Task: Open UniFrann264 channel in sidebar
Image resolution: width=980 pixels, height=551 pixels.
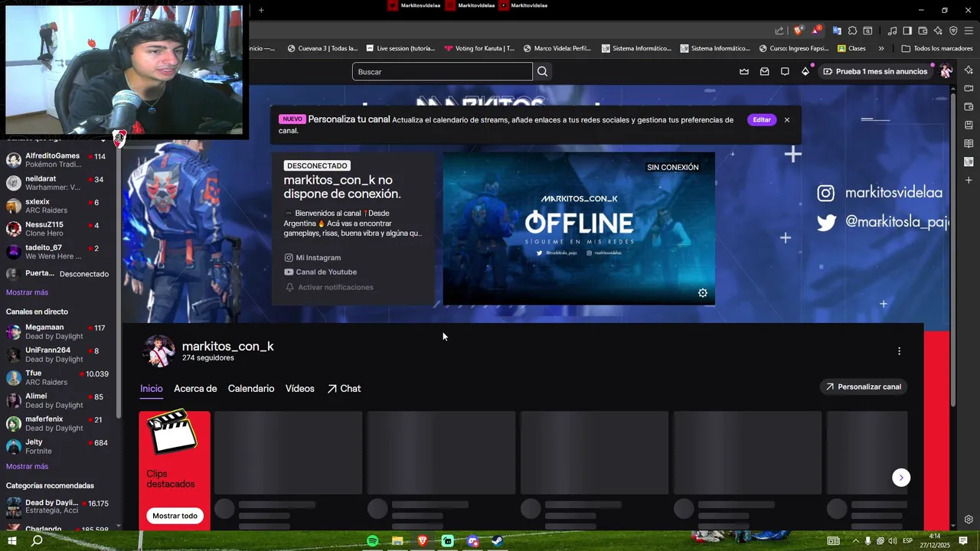Action: pos(57,355)
